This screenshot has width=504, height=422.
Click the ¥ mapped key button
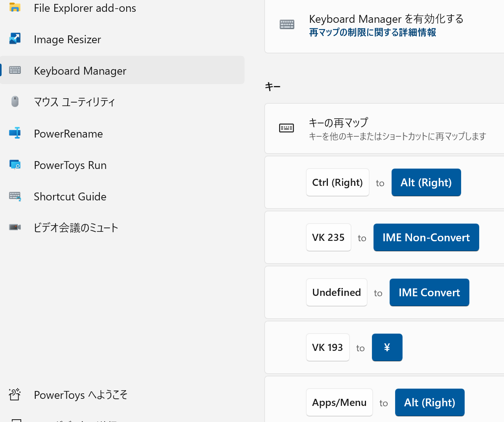[x=387, y=347]
